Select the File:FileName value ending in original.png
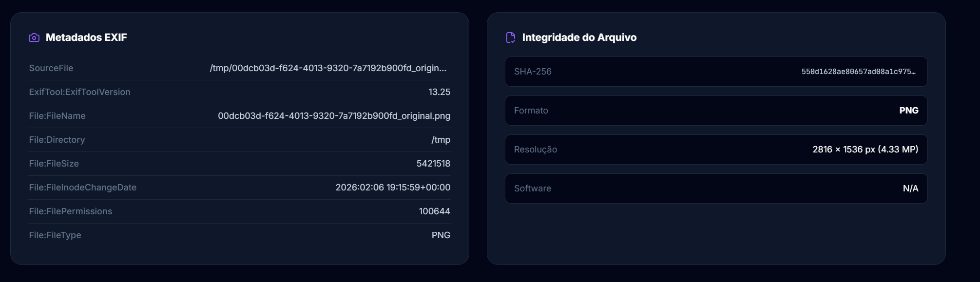Image resolution: width=980 pixels, height=282 pixels. tap(334, 116)
